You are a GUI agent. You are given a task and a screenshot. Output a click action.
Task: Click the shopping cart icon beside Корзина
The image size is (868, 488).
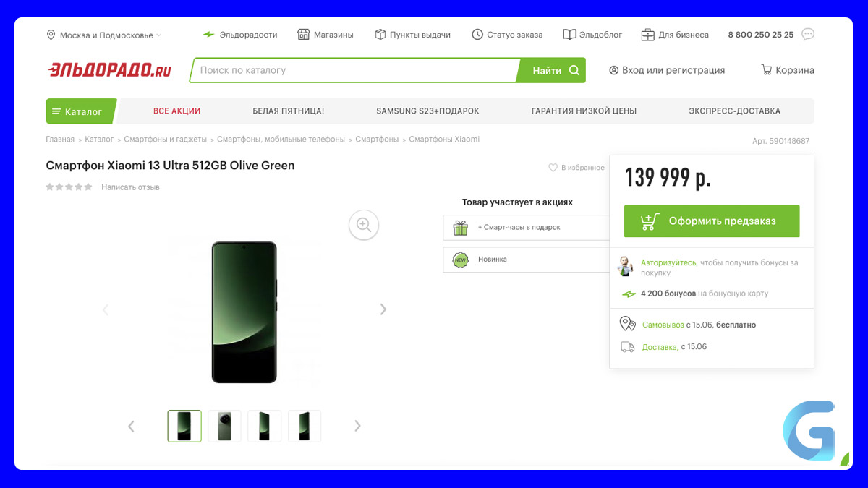tap(767, 70)
